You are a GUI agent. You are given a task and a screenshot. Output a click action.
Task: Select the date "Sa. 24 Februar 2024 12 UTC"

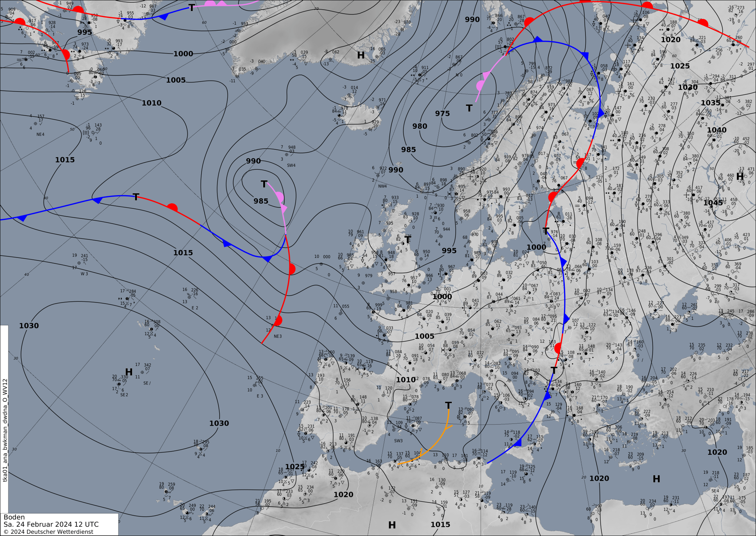[x=51, y=524]
